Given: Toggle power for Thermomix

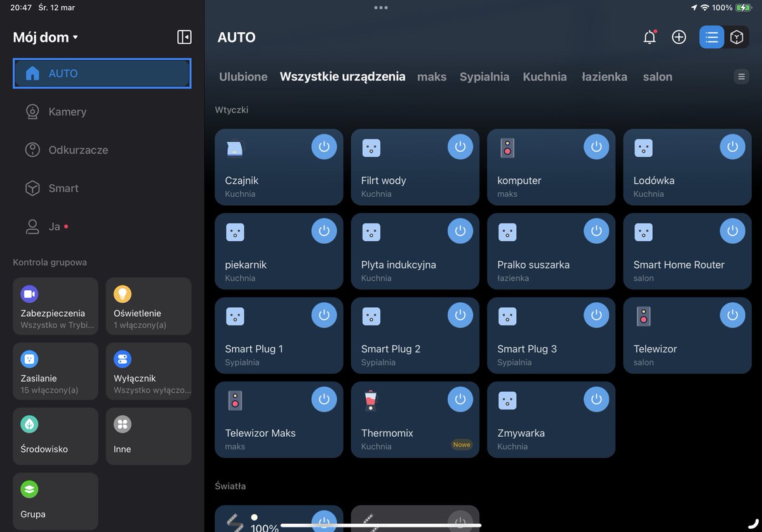Looking at the screenshot, I should [x=460, y=399].
